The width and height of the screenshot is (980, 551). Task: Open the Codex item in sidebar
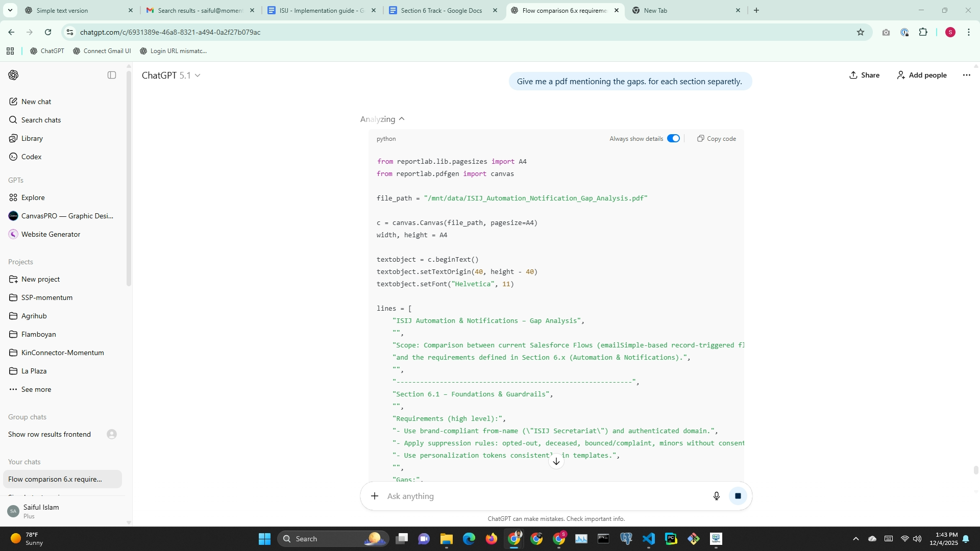click(31, 157)
